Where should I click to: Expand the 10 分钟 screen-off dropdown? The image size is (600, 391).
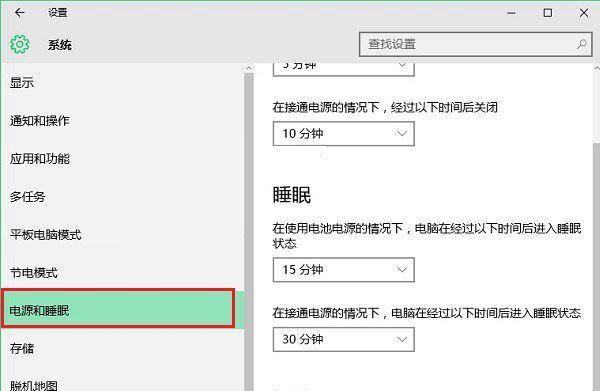tap(344, 134)
